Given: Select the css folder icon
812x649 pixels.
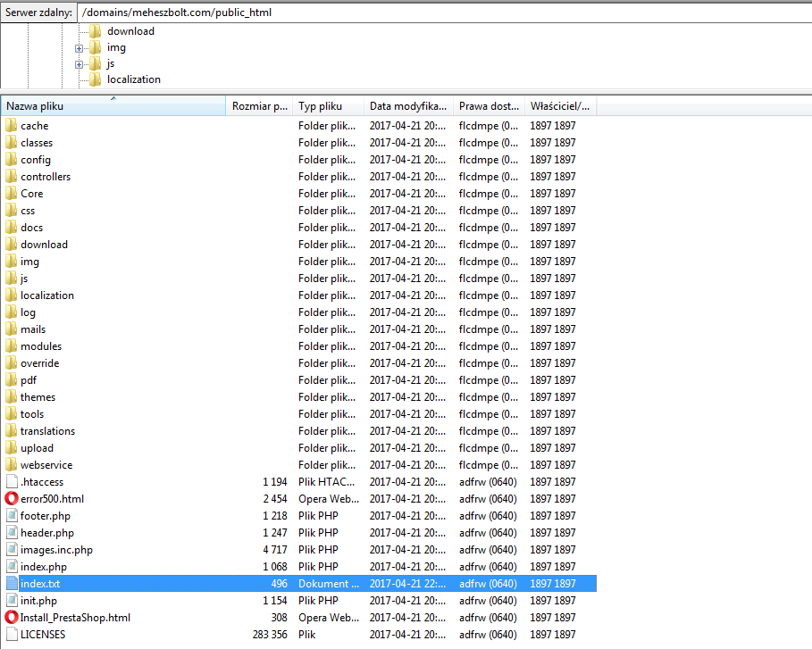Looking at the screenshot, I should point(12,210).
